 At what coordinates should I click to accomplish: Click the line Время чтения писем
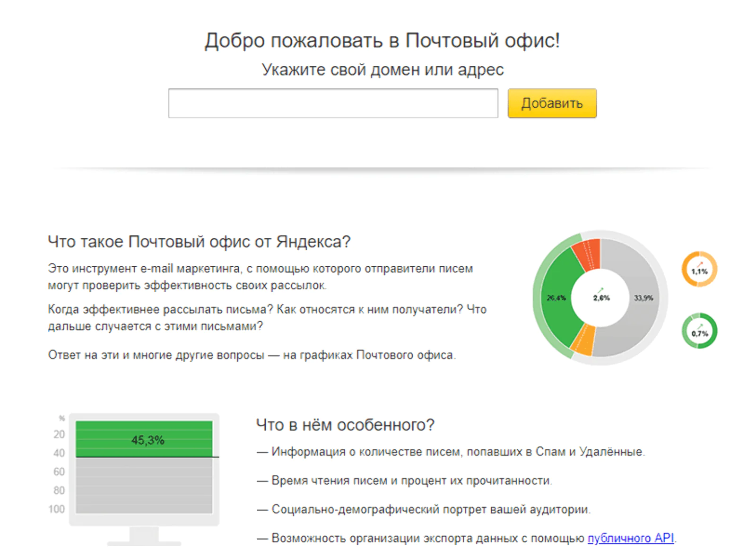coord(404,480)
